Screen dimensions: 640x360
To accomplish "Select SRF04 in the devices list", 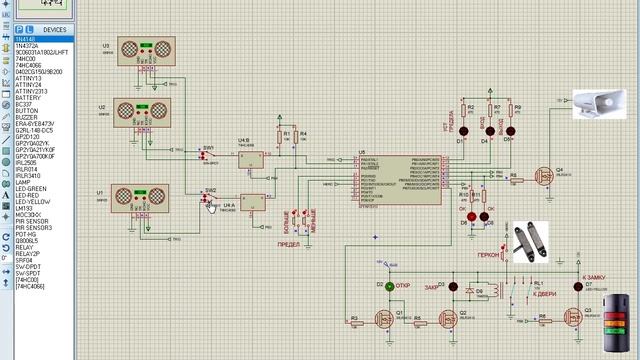I will [44, 260].
